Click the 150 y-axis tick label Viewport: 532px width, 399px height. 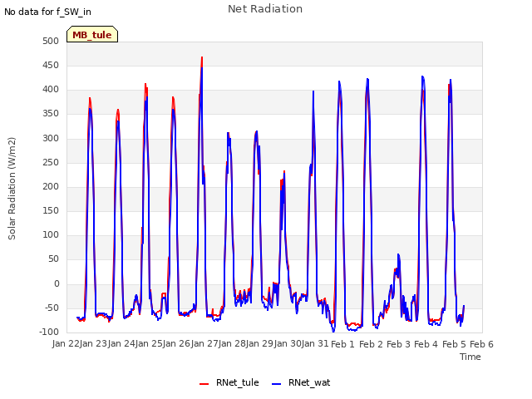[51, 210]
